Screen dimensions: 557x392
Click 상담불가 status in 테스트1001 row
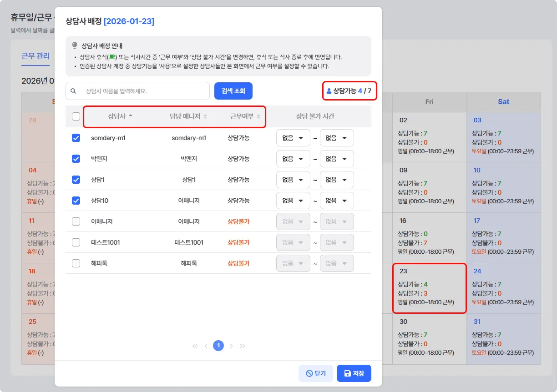[238, 242]
